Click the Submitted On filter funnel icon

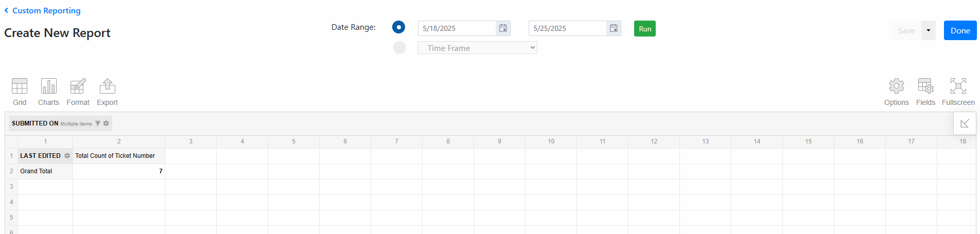pos(98,123)
